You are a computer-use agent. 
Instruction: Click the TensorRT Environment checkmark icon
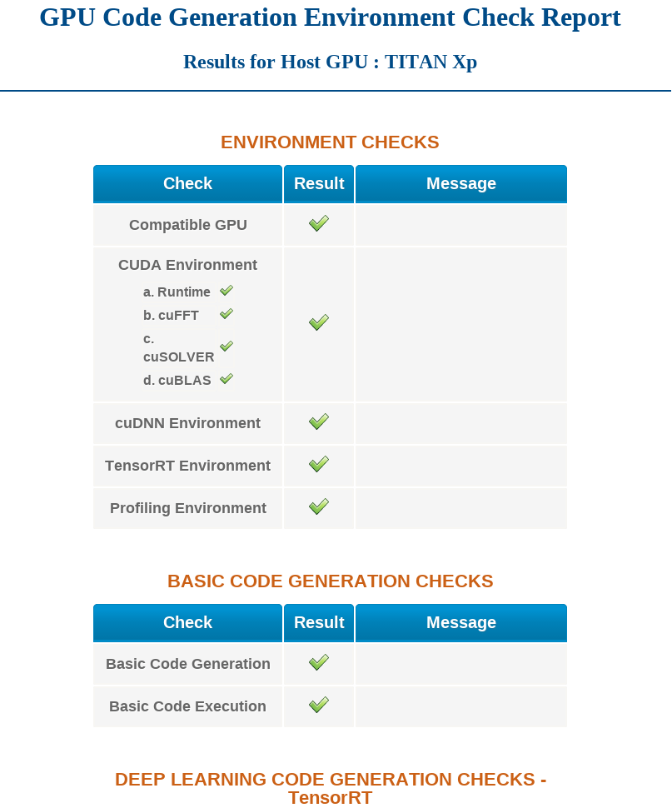pos(318,464)
